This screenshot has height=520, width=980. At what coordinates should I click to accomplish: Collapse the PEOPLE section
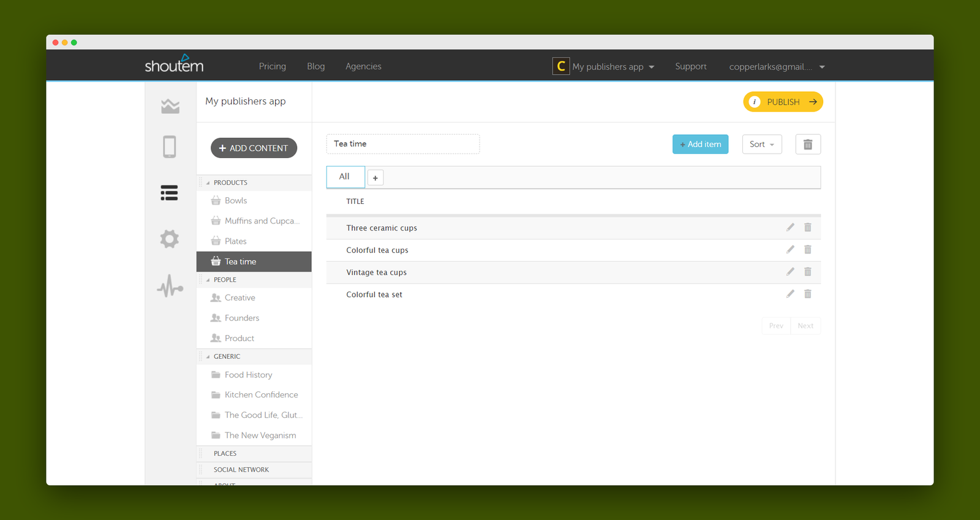pos(208,280)
